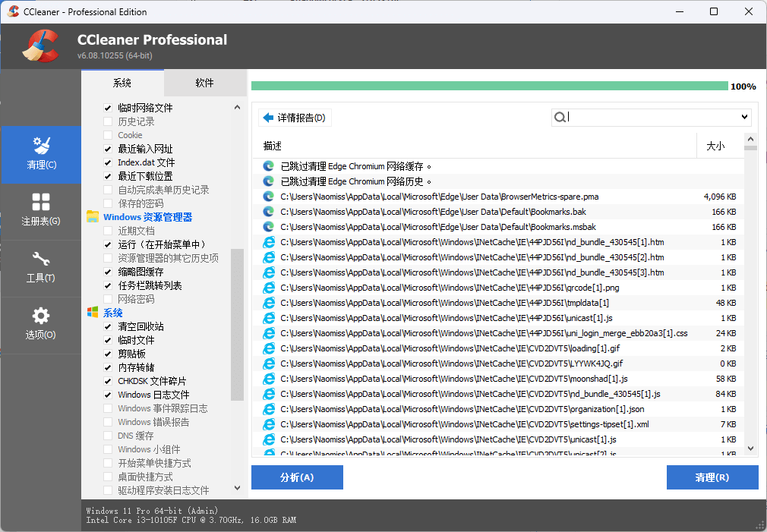Switch to the 软件 tab

[204, 83]
